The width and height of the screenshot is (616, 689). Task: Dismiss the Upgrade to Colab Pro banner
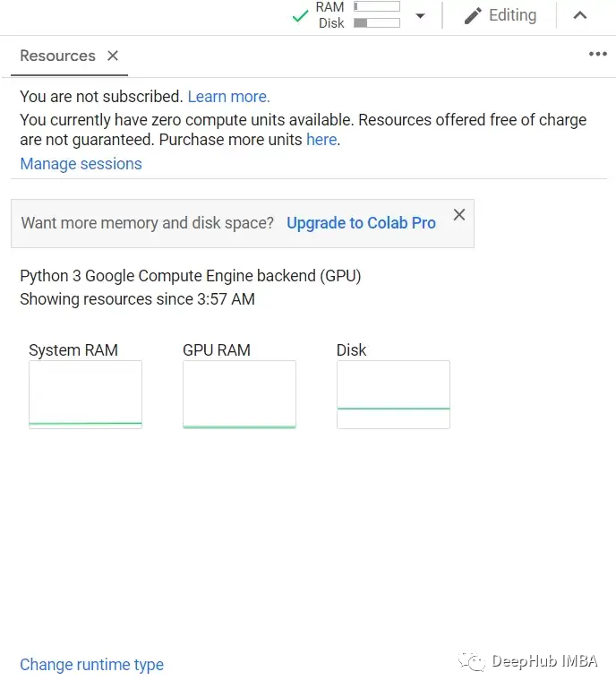(x=459, y=215)
